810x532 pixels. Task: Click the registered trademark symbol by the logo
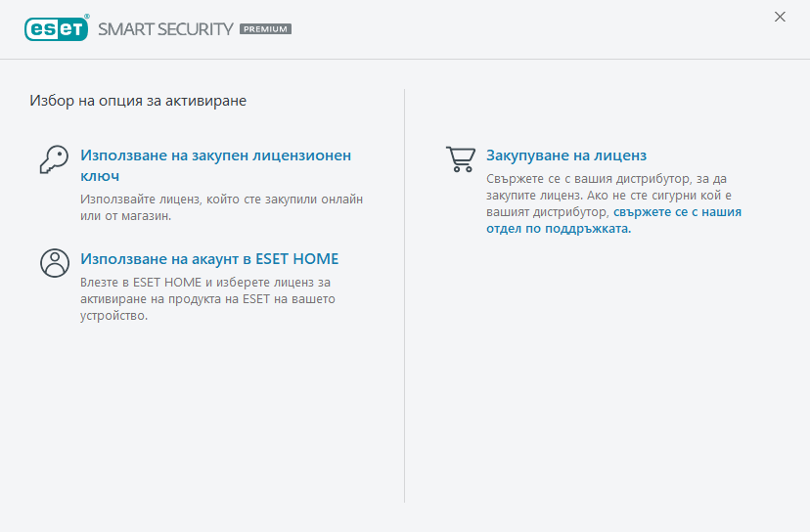click(87, 18)
